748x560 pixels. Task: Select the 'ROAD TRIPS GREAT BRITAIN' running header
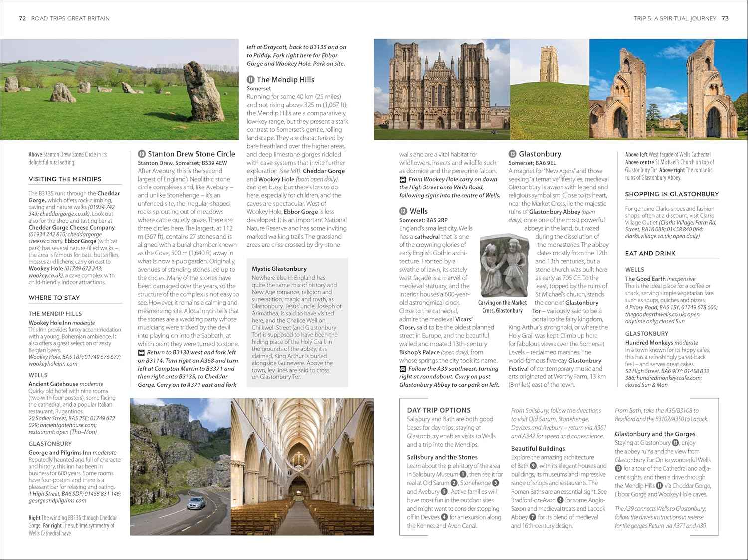(x=70, y=19)
